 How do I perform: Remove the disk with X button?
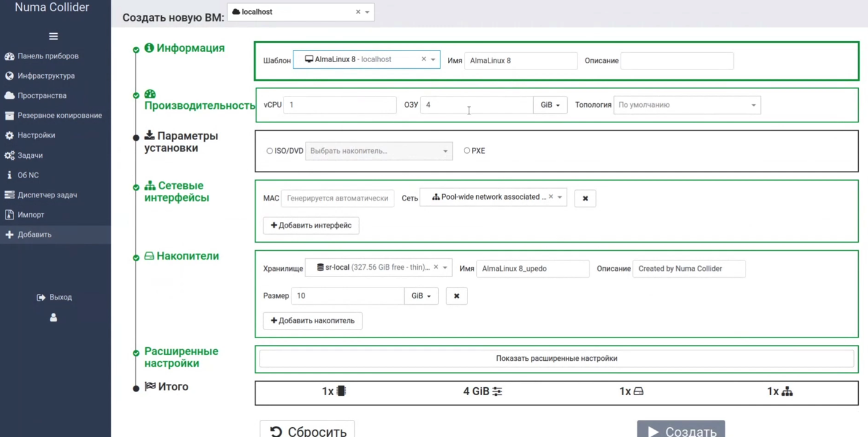click(x=456, y=296)
